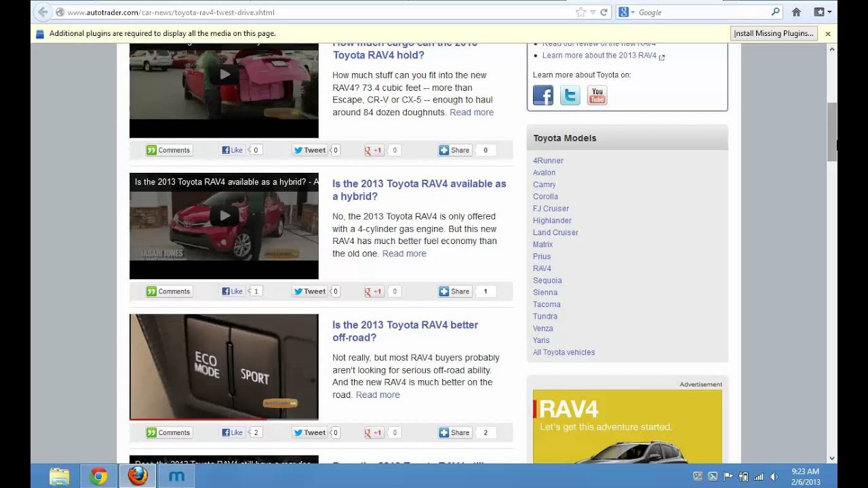Click Read more under hybrid article
This screenshot has height=488, width=868.
tap(404, 253)
